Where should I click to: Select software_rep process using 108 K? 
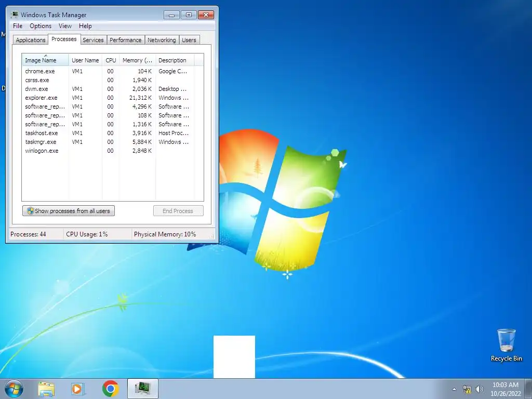109,115
